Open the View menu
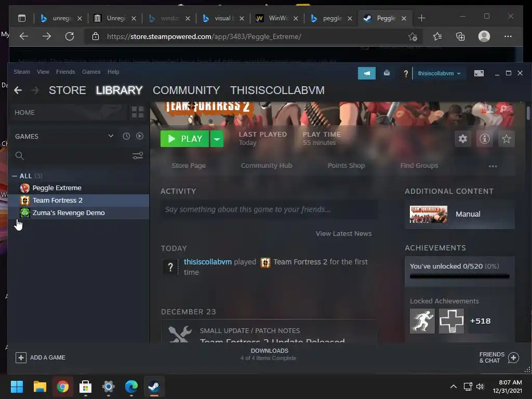This screenshot has width=532, height=399. point(43,72)
